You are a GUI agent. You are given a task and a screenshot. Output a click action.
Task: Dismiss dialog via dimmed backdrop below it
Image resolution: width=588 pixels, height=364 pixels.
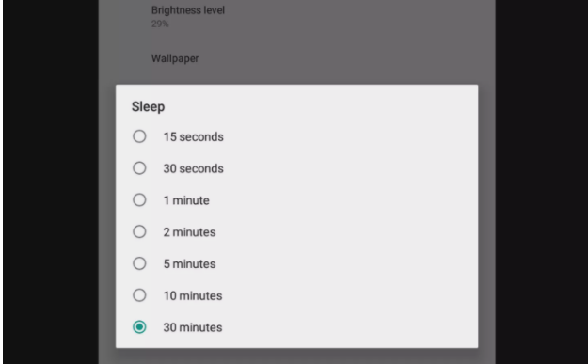pyautogui.click(x=296, y=356)
